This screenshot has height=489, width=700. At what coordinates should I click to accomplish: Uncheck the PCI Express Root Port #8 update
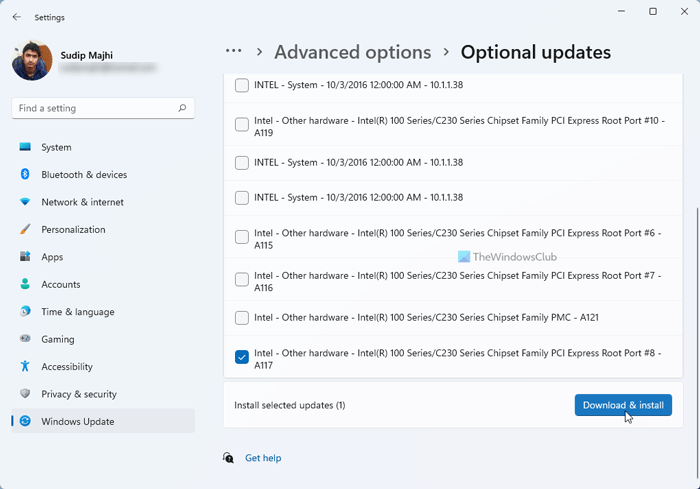pyautogui.click(x=242, y=358)
